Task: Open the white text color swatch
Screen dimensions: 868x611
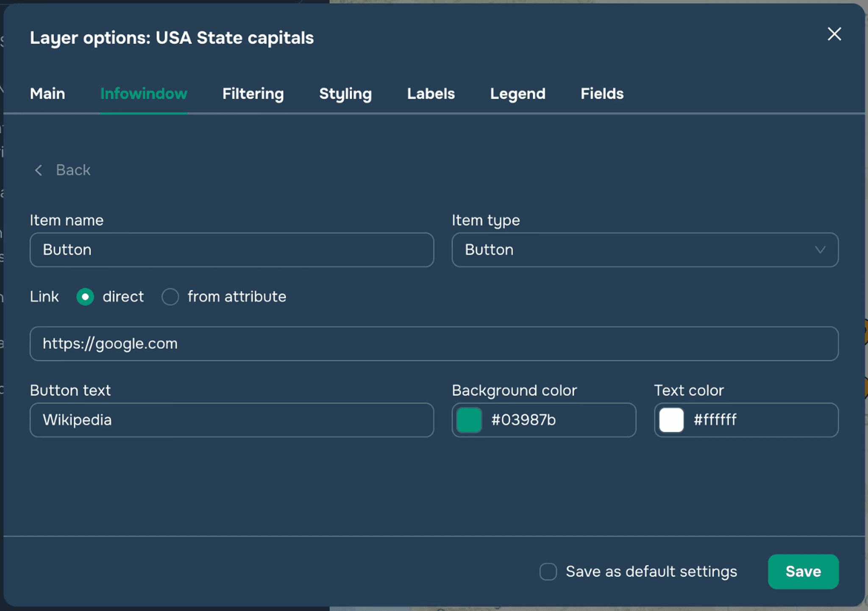Action: [671, 420]
